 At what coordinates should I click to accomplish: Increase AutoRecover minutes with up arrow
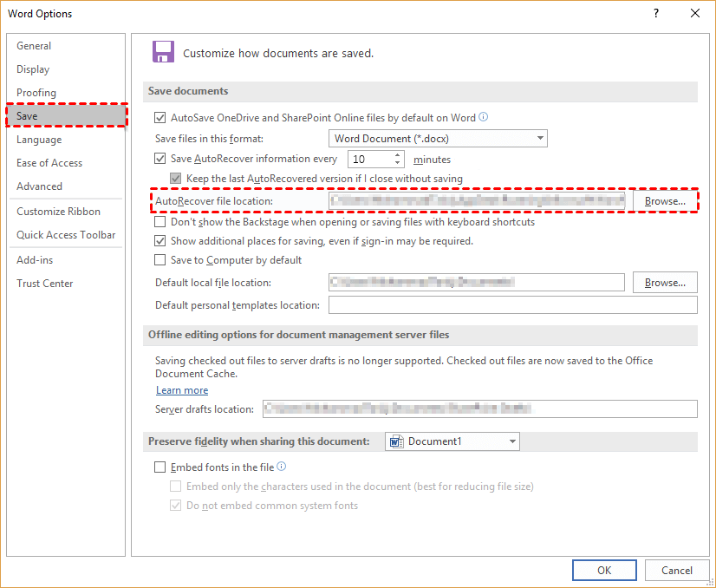pyautogui.click(x=398, y=155)
